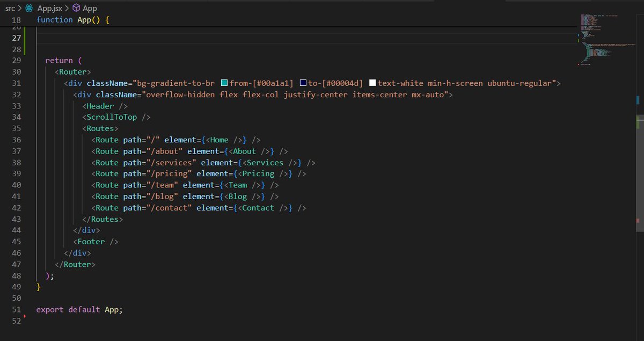The image size is (644, 341).
Task: Click the closing </Routes> tag
Action: pyautogui.click(x=103, y=219)
